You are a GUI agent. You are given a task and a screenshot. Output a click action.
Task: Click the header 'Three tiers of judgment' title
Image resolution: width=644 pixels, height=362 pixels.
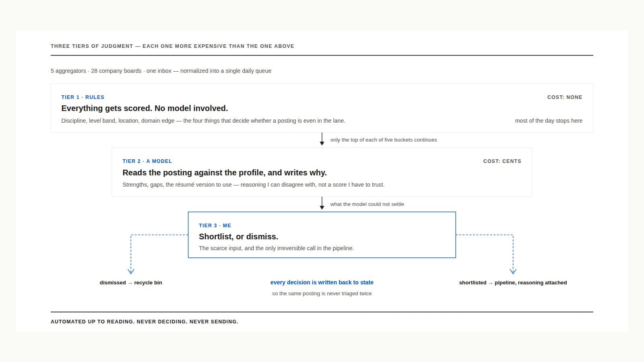click(172, 46)
